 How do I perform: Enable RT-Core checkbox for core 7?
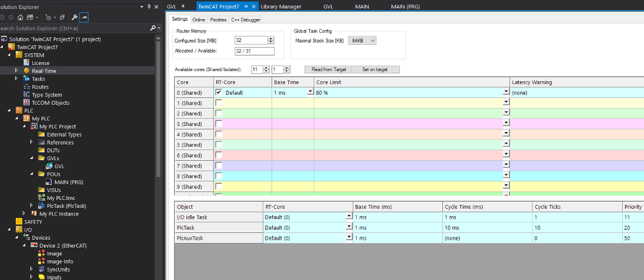[219, 165]
